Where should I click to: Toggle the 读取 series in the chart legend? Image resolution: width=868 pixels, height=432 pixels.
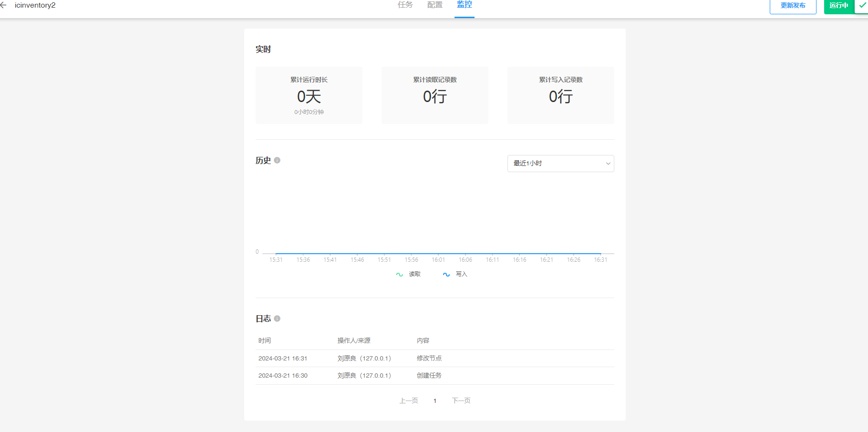click(x=408, y=274)
